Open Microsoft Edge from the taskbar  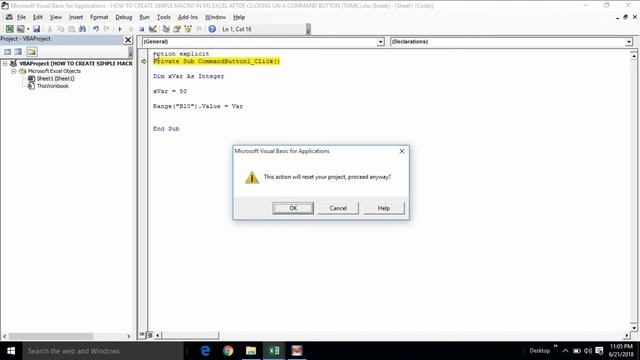[205, 351]
